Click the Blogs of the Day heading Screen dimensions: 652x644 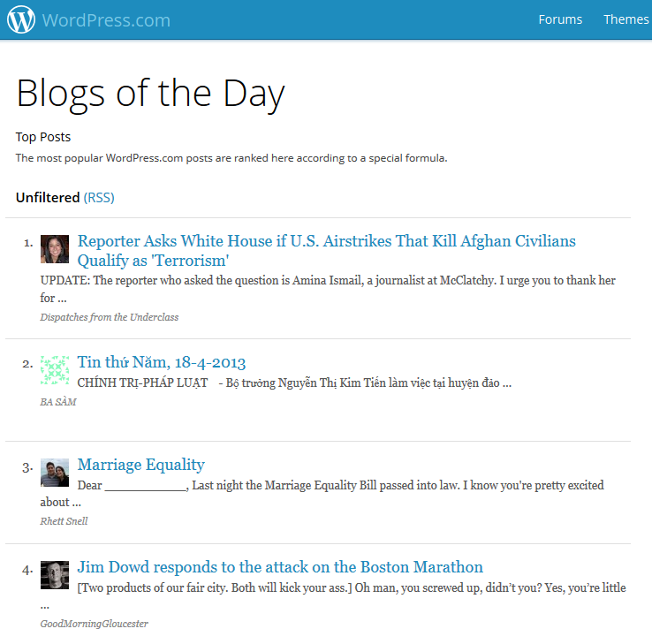pos(151,93)
